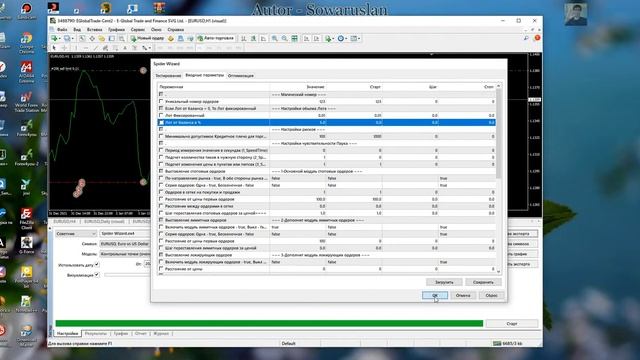The height and width of the screenshot is (360, 640).
Task: Open World Forex Trade Station desktop icon
Action: pos(26,102)
